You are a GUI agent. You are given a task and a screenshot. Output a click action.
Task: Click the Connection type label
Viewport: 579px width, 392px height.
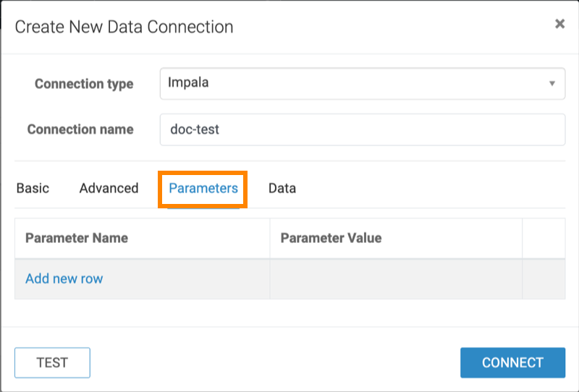click(x=84, y=84)
